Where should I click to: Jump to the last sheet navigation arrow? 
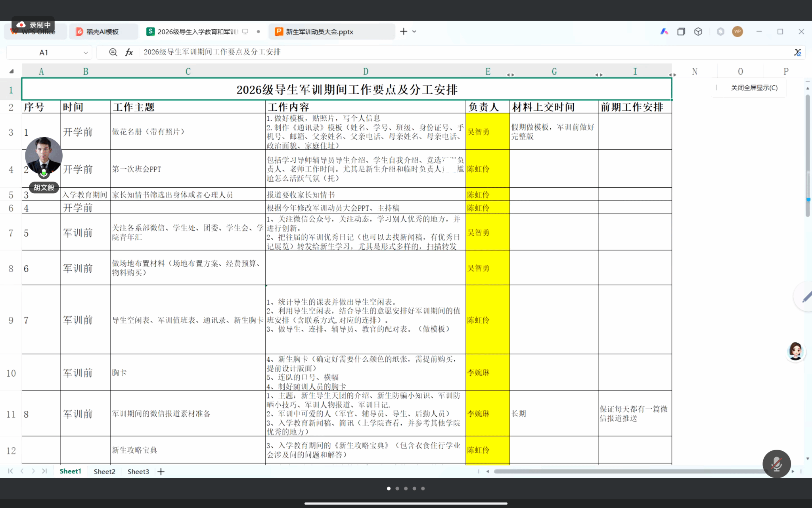click(44, 471)
